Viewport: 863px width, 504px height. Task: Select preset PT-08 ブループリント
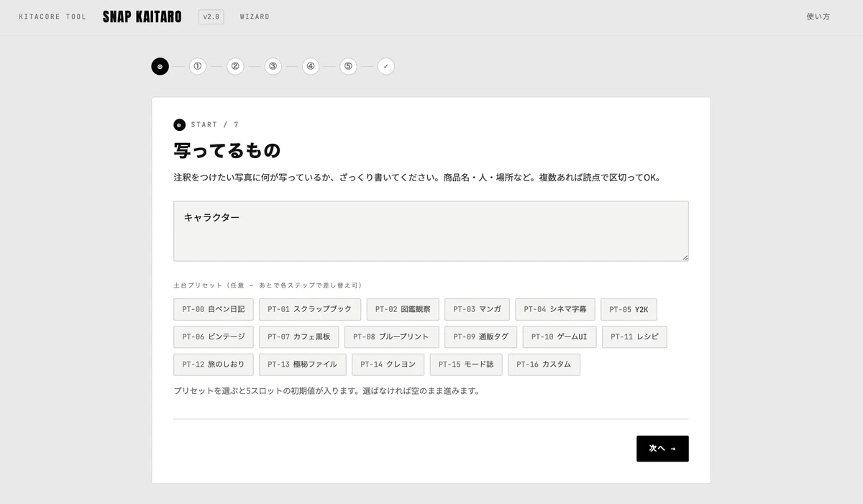point(392,337)
